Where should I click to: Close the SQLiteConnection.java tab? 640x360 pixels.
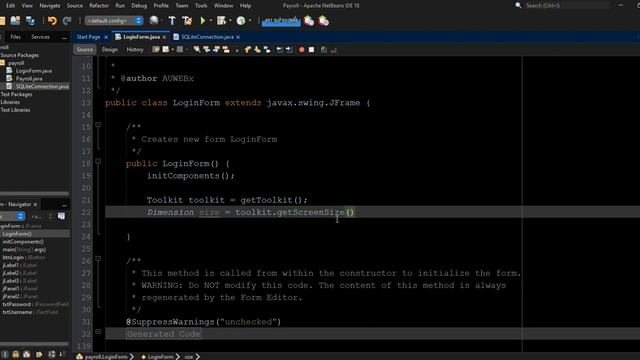[238, 37]
